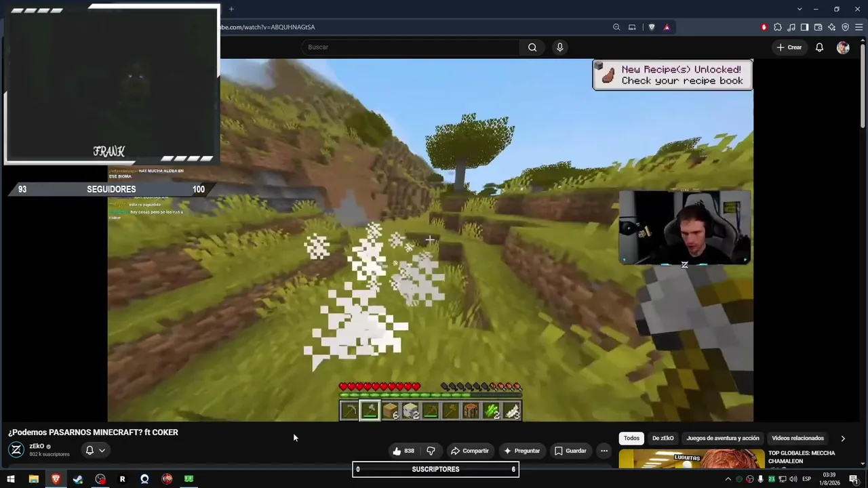Open the green app icon in taskbar
The image size is (868, 488).
189,479
